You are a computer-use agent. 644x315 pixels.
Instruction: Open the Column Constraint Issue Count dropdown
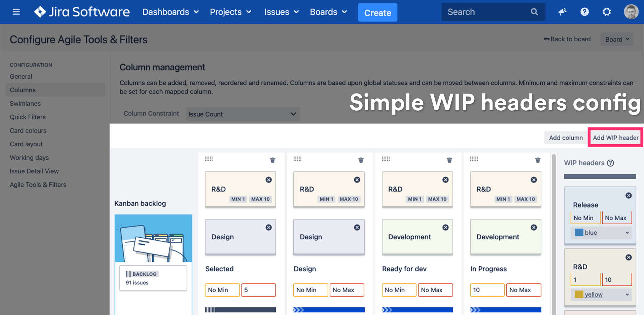(x=243, y=114)
